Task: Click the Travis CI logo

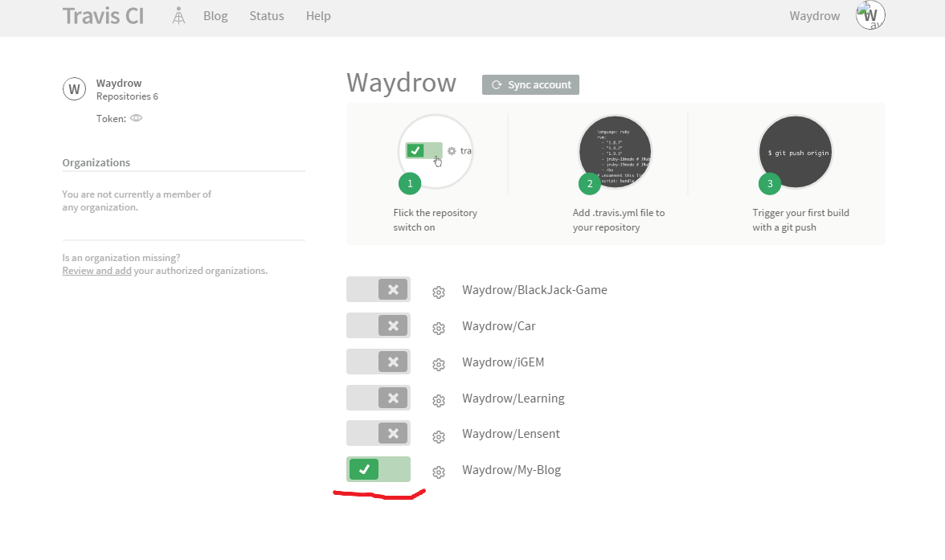Action: [x=103, y=16]
